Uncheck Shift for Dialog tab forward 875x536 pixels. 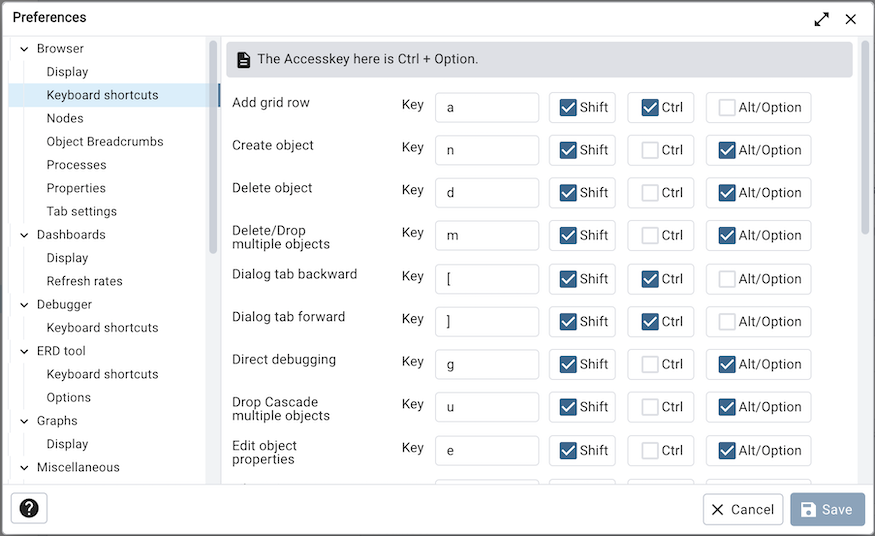click(568, 322)
